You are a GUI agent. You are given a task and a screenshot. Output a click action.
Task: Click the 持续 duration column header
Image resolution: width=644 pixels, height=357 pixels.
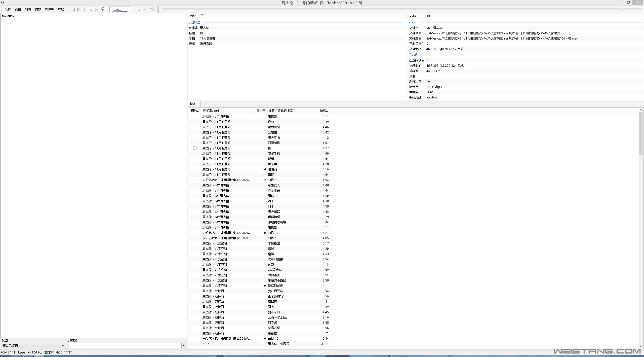pyautogui.click(x=324, y=111)
